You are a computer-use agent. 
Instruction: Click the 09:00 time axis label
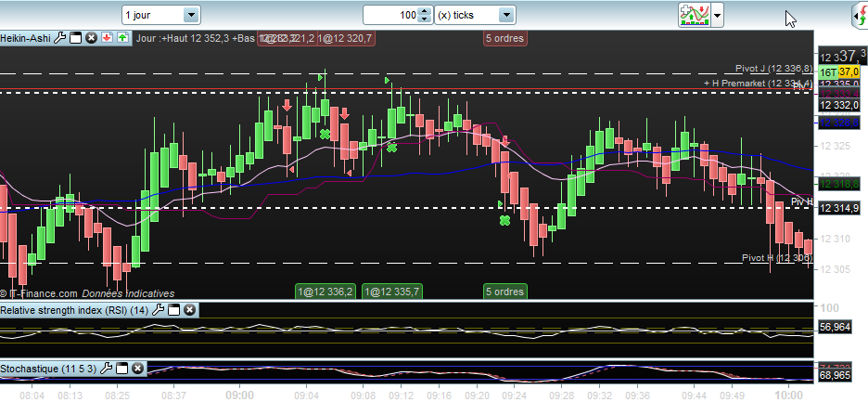(239, 396)
